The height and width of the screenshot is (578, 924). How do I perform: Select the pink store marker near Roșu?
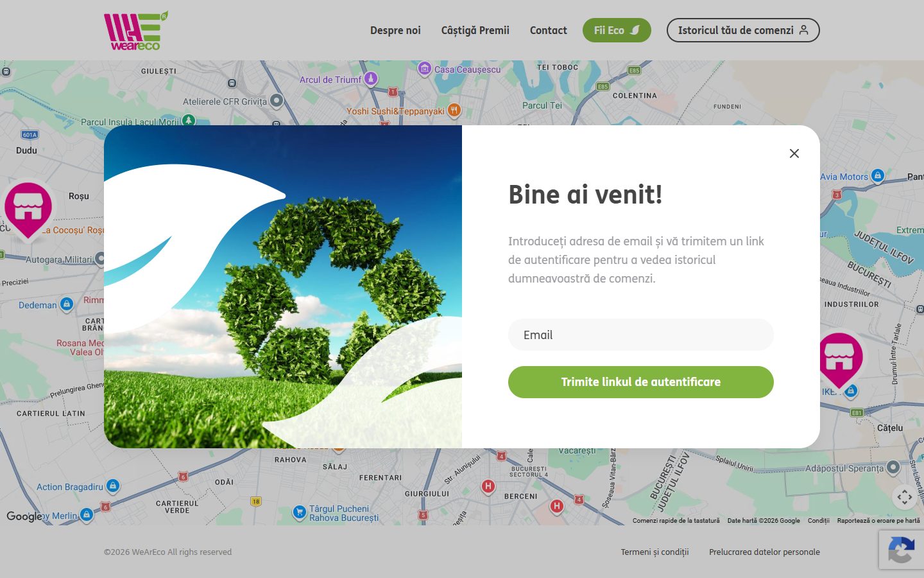click(28, 209)
